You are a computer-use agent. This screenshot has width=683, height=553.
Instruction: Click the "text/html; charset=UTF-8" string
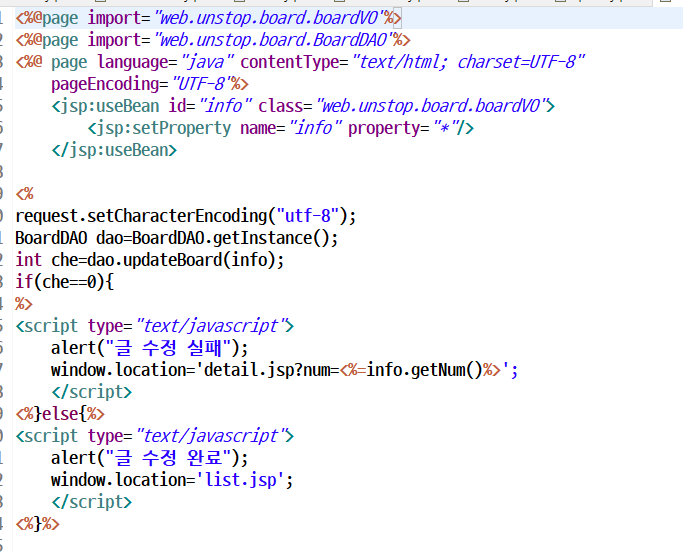pyautogui.click(x=468, y=62)
